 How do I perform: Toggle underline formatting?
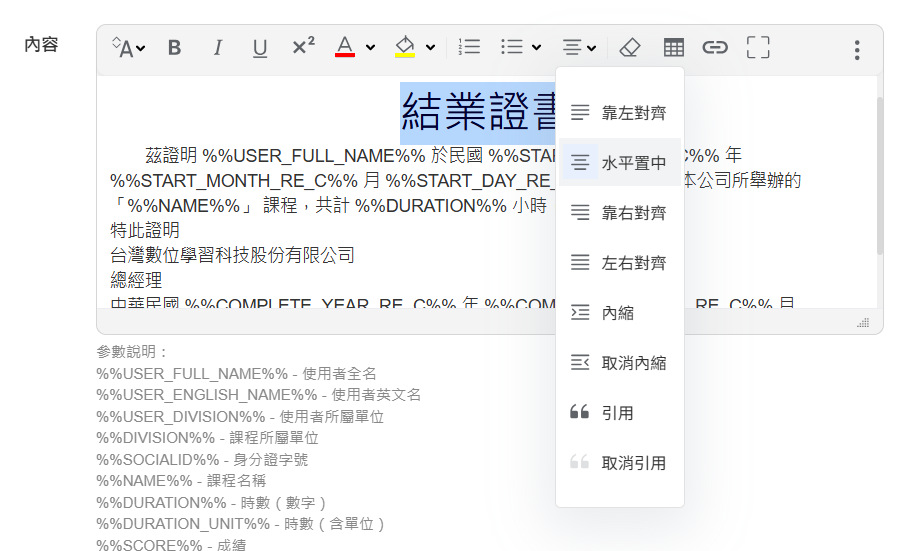coord(260,48)
